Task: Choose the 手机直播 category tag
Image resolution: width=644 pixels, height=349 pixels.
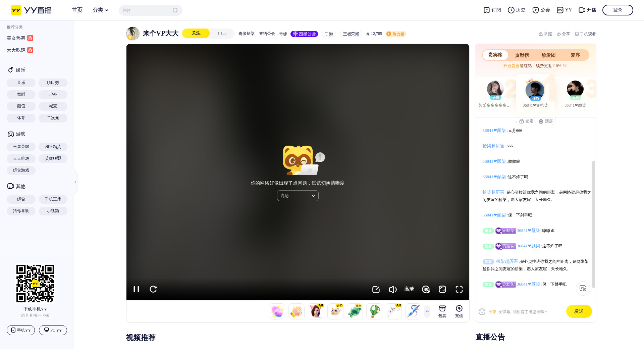Action: [x=53, y=199]
